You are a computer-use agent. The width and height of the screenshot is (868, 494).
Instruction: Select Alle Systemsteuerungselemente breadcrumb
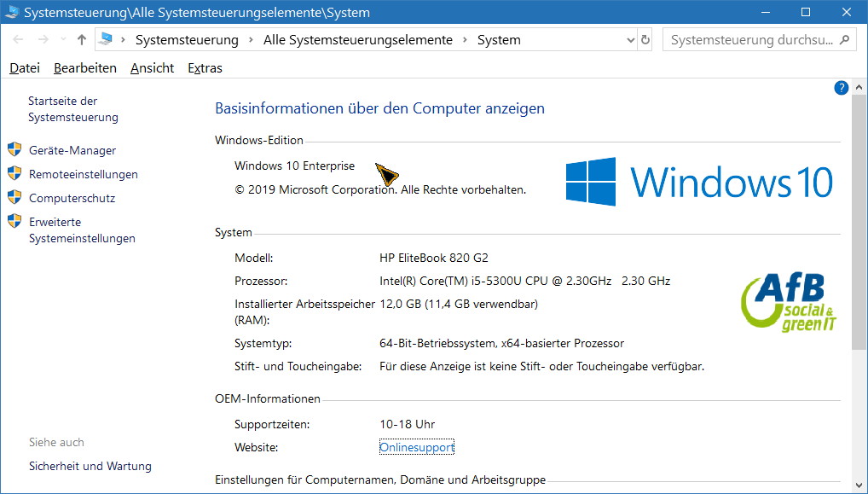point(357,40)
